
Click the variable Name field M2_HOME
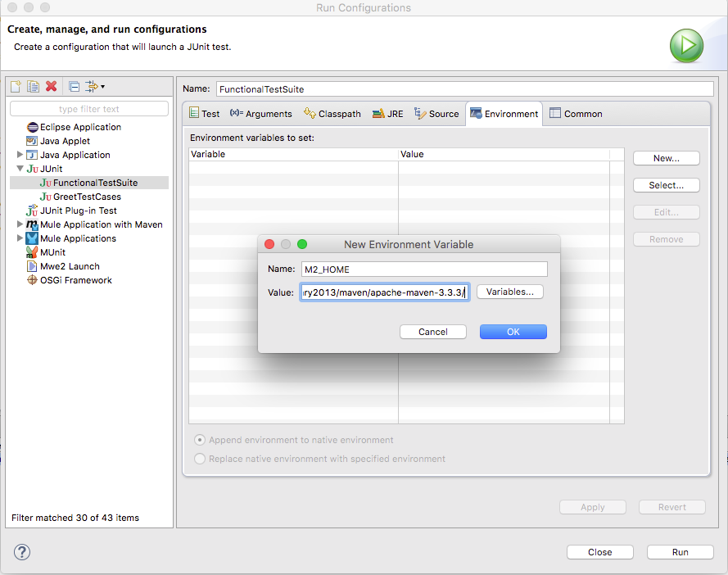[x=424, y=269]
